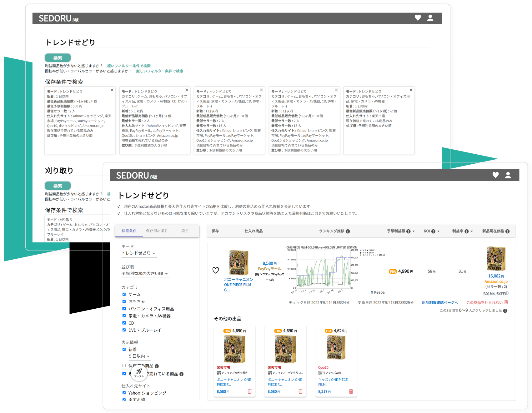The image size is (532, 413).
Task: Toggle the 家電・カメラ・AV機器 checkbox
Action: pyautogui.click(x=124, y=316)
